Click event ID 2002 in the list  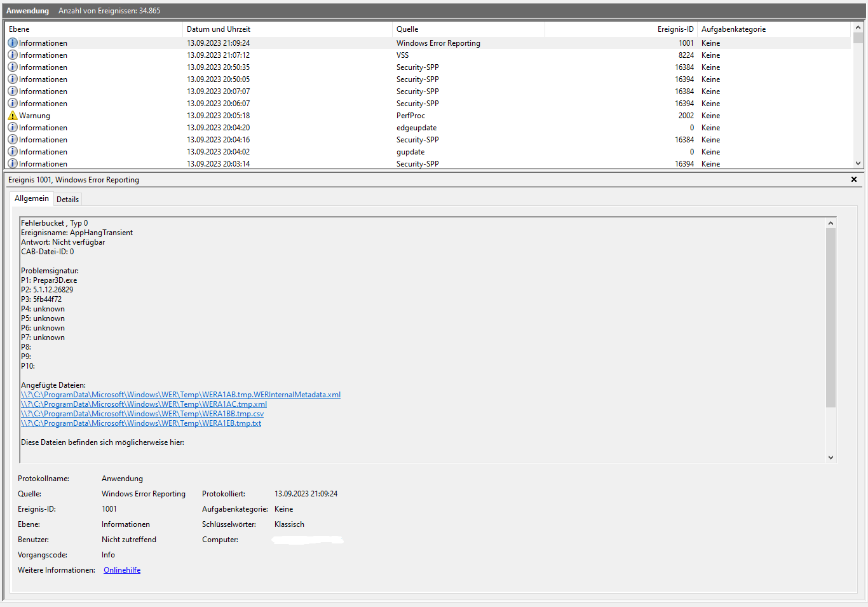pyautogui.click(x=686, y=116)
